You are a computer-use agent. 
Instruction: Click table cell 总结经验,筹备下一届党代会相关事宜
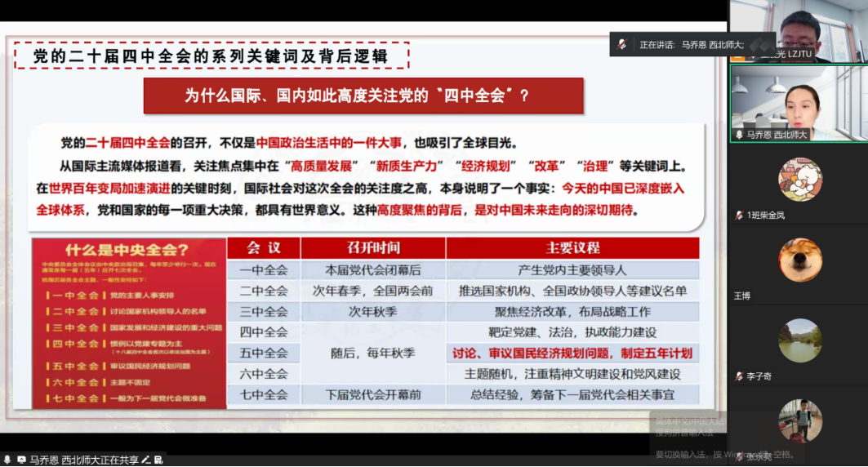click(572, 395)
